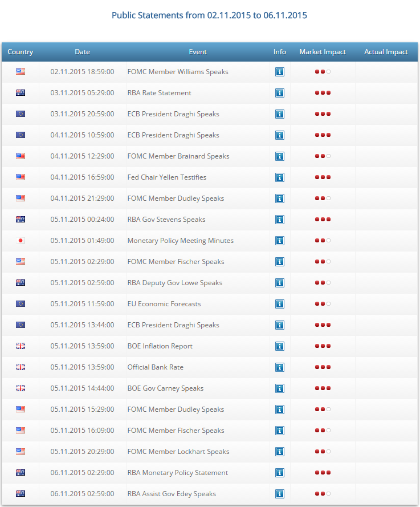420x507 pixels.
Task: Click 'BOE Gov Carney Speaks' event text
Action: (165, 388)
